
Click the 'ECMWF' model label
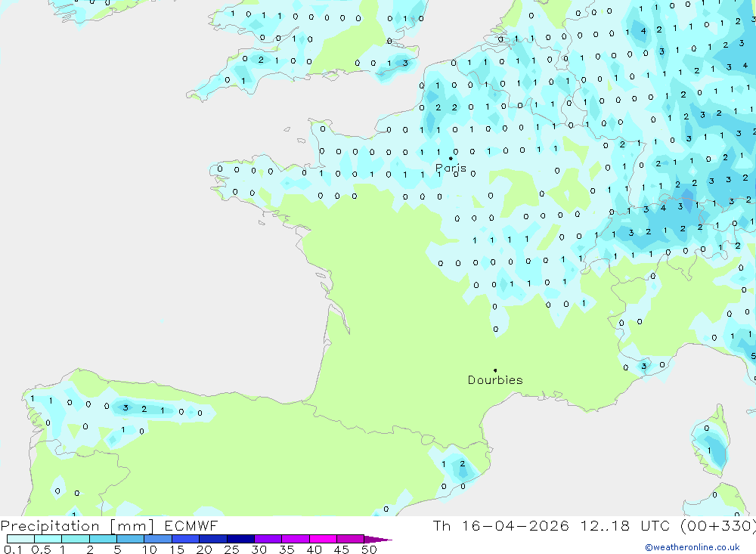coord(191,526)
